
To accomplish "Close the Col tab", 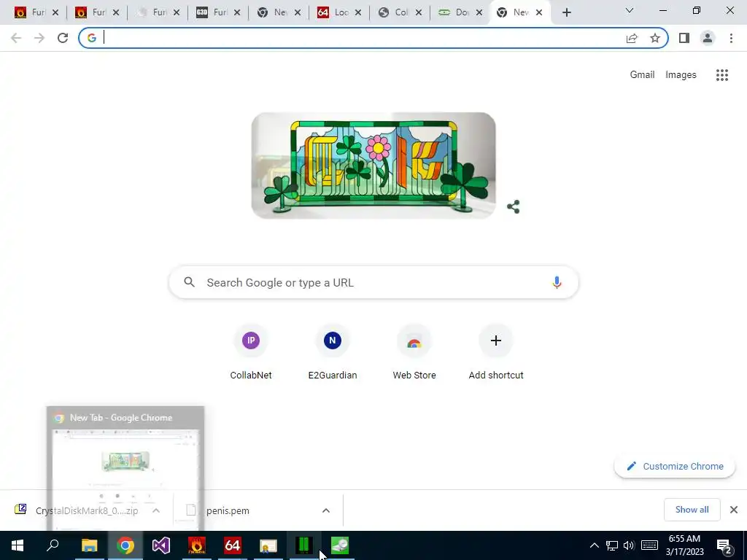I will (418, 12).
